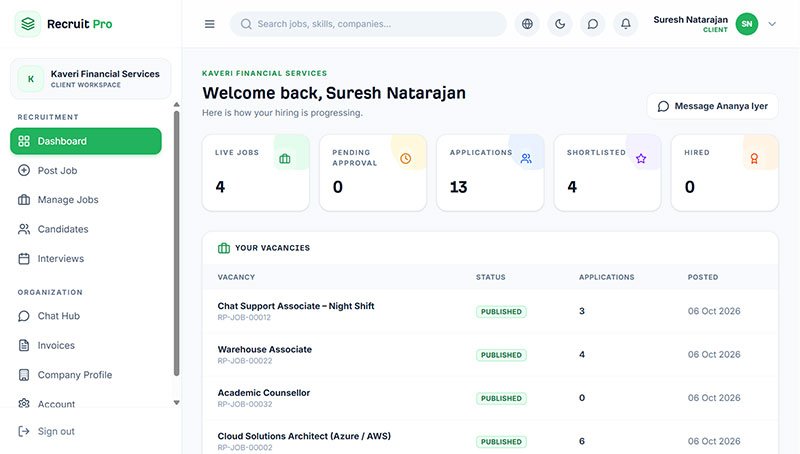Switch to dark mode with moon icon

tap(560, 24)
